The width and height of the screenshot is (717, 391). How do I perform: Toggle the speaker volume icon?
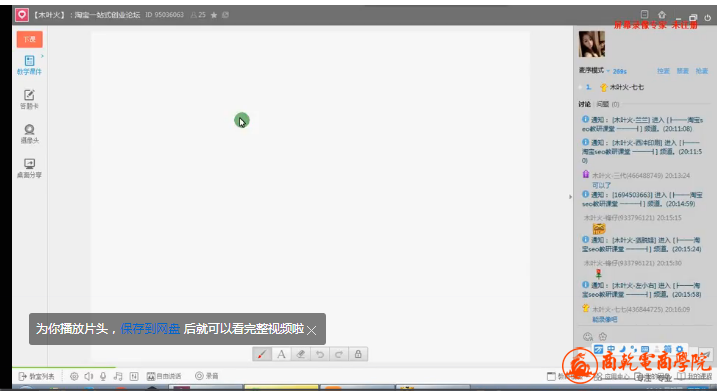(x=89, y=376)
